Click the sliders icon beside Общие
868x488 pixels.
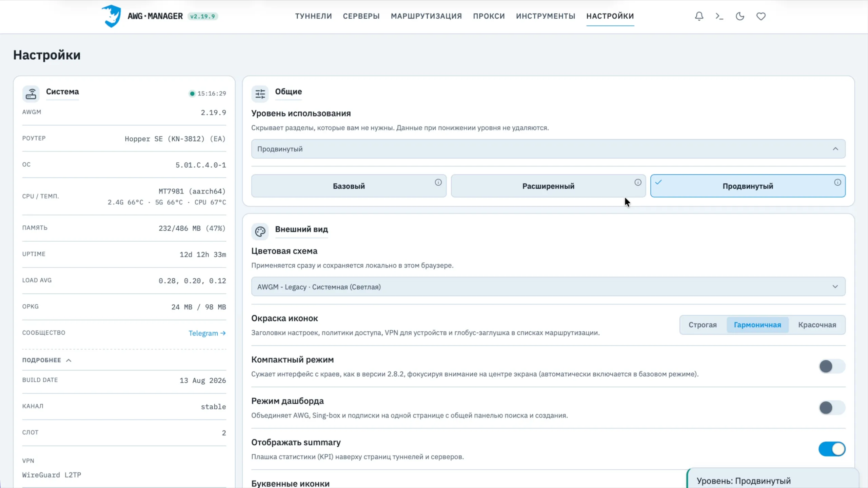coord(260,94)
